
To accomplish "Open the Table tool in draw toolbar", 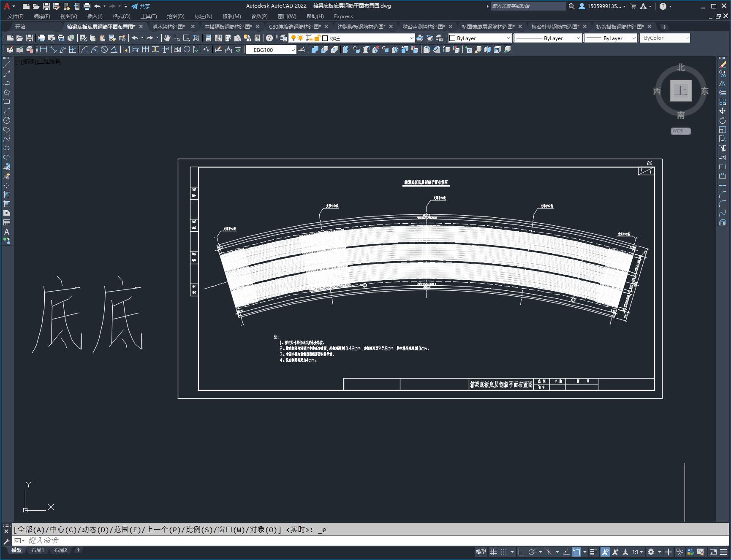I will click(7, 222).
